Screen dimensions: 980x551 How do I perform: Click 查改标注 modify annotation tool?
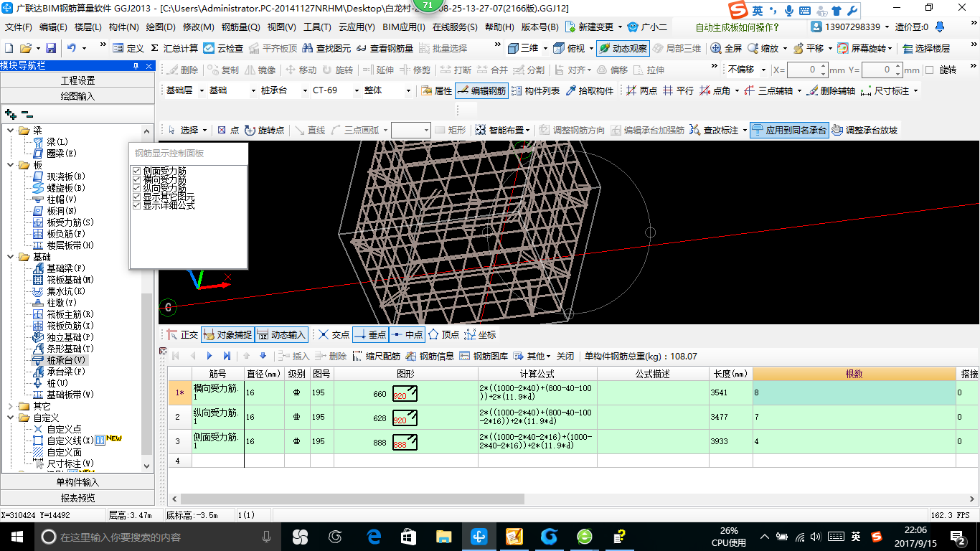tap(714, 131)
